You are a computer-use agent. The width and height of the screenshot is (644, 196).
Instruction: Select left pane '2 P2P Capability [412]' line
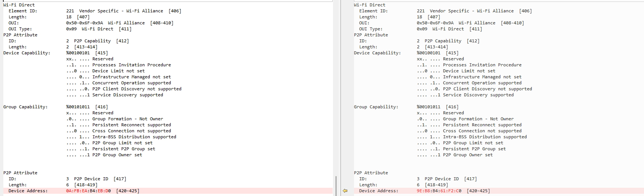(98, 41)
